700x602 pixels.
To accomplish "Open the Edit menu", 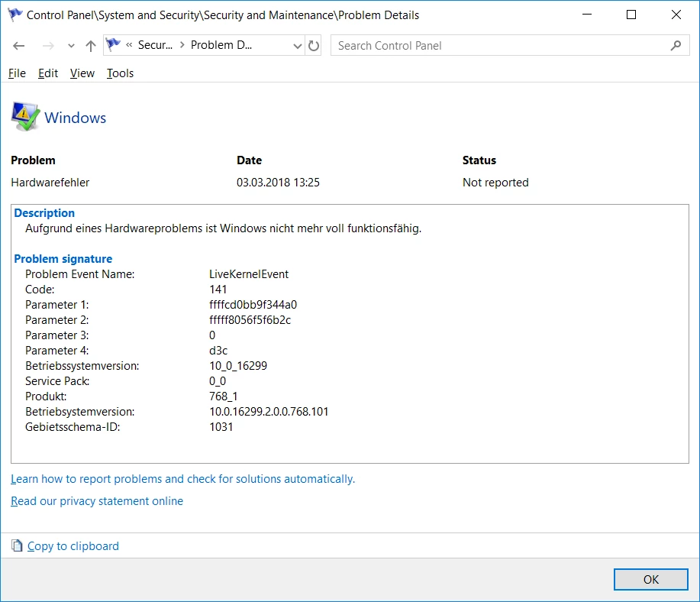I will click(x=48, y=73).
